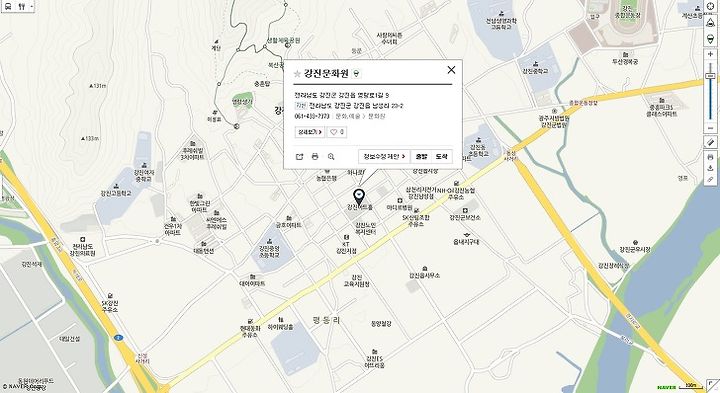Set place as 출발 starting point
This screenshot has width=720, height=393.
(421, 157)
